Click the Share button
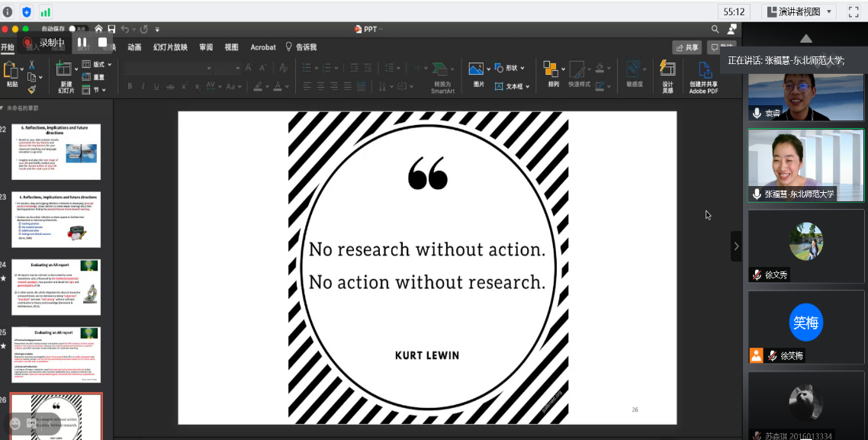 687,47
